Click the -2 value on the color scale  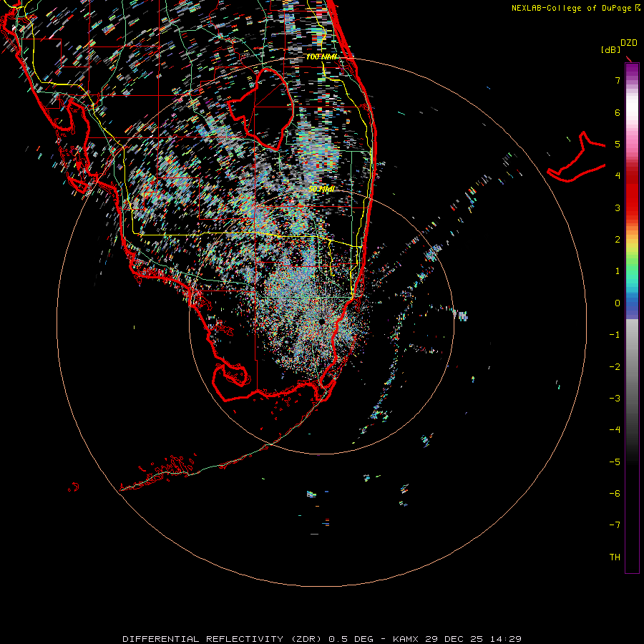[615, 367]
